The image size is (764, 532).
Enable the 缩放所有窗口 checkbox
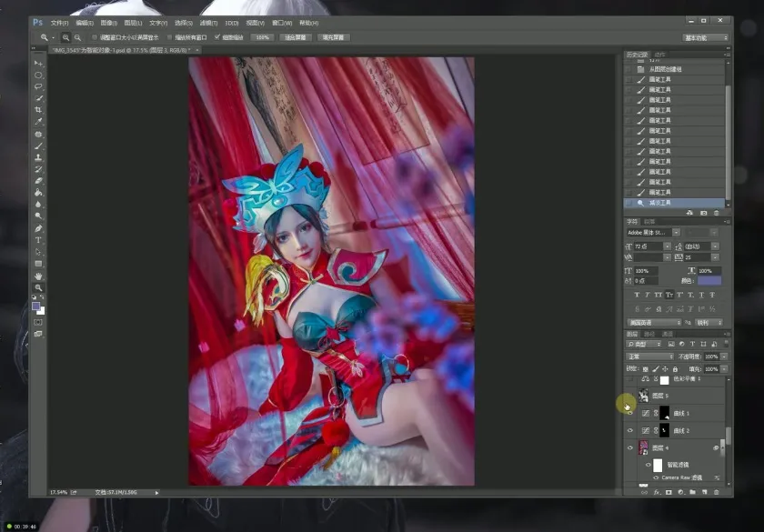pos(167,37)
